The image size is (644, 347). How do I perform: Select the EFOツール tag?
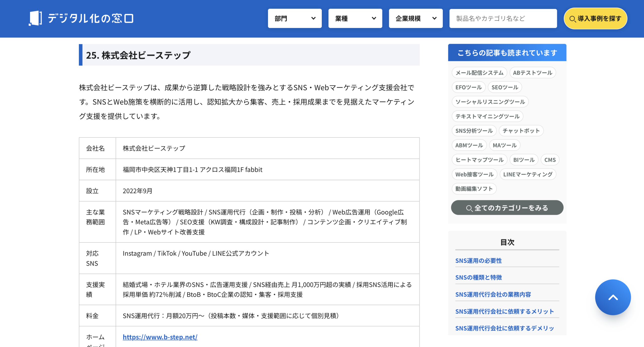(468, 87)
